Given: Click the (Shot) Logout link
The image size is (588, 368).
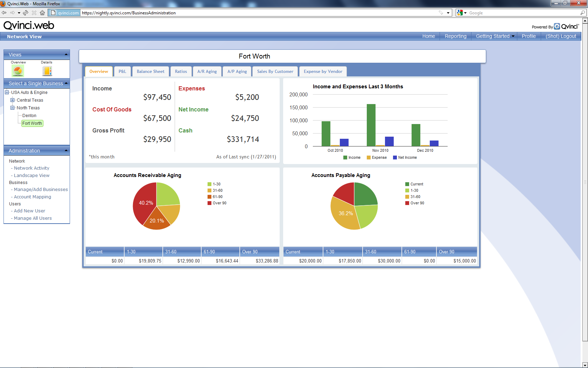Looking at the screenshot, I should (561, 36).
